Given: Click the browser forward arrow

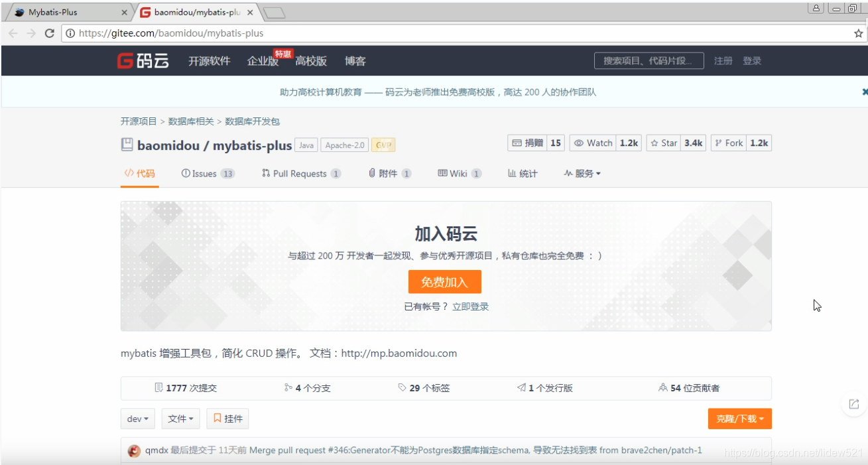Looking at the screenshot, I should click(x=31, y=33).
